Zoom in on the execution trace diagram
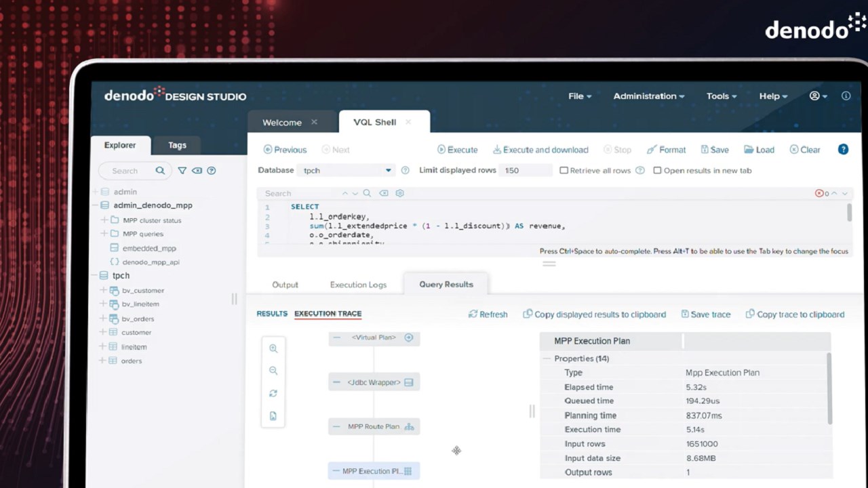 273,348
